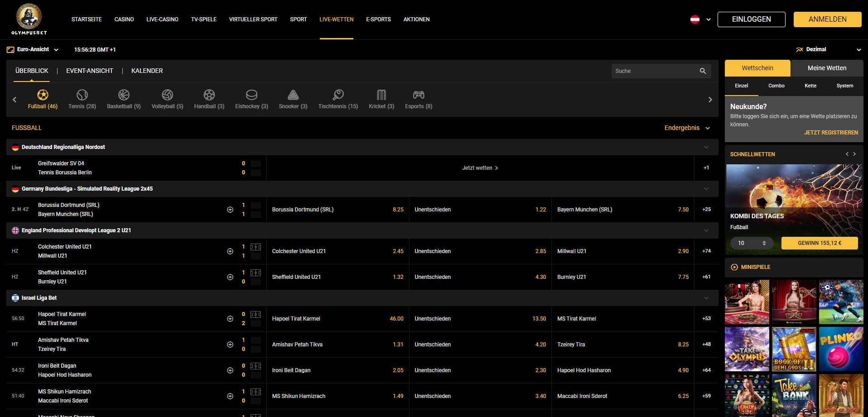The height and width of the screenshot is (417, 868).
Task: Open the E-Sports menu item
Action: (x=378, y=19)
